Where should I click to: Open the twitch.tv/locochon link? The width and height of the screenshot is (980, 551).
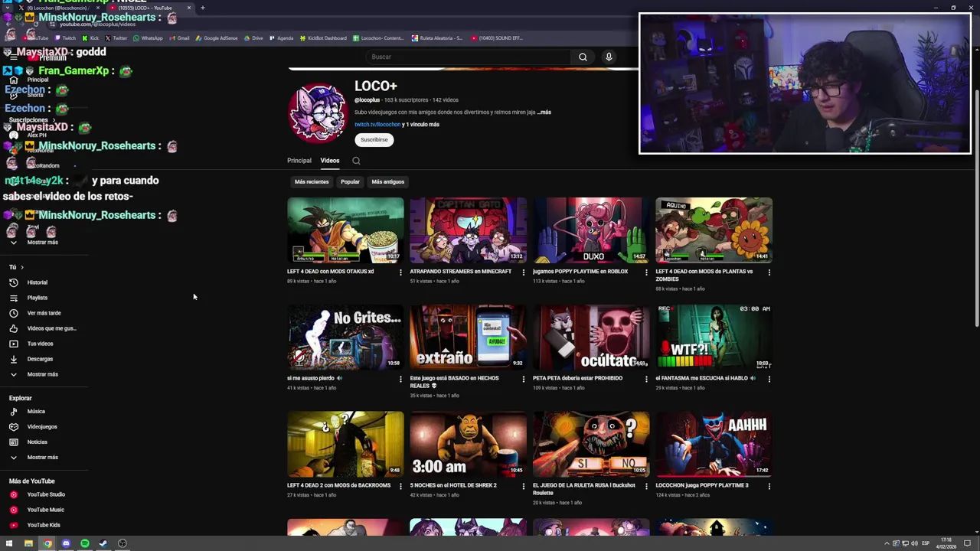[x=377, y=125]
